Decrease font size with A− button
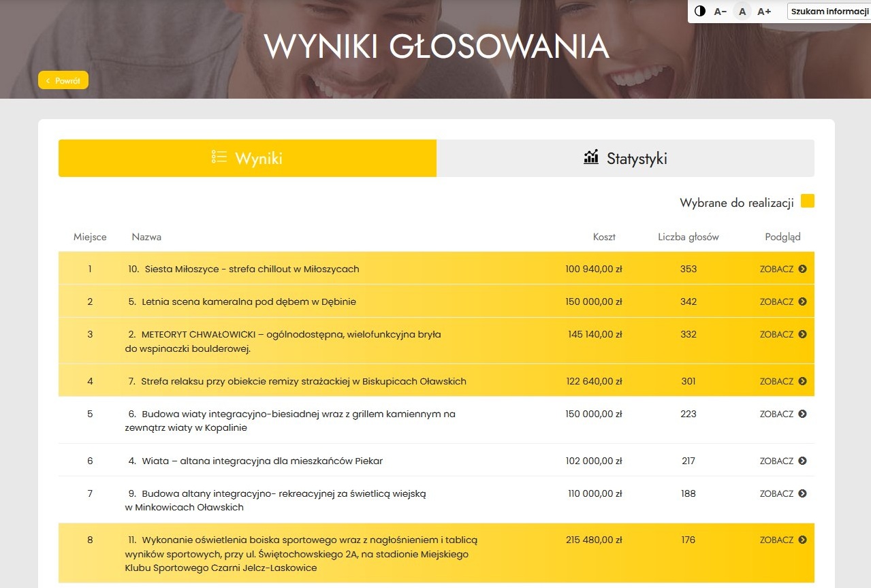Image resolution: width=871 pixels, height=588 pixels. 720,12
